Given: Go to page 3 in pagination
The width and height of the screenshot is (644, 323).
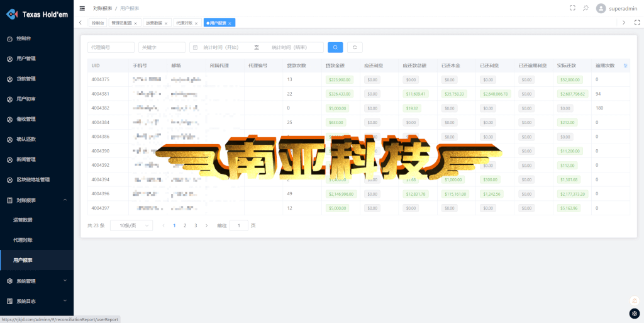Looking at the screenshot, I should pos(196,225).
